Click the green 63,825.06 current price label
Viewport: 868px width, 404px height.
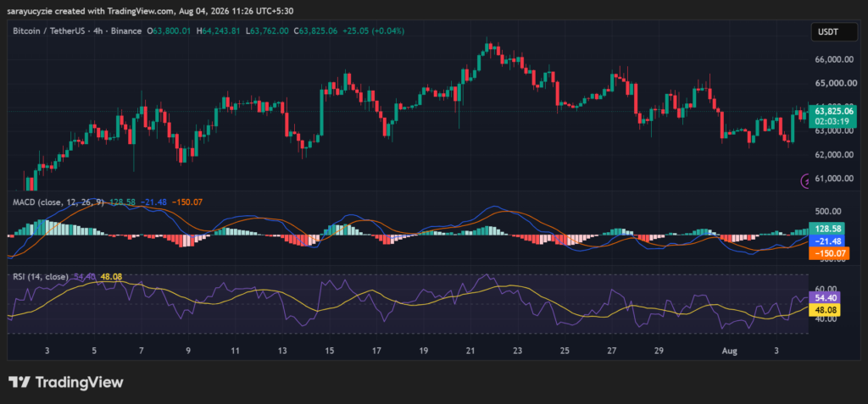pyautogui.click(x=832, y=111)
